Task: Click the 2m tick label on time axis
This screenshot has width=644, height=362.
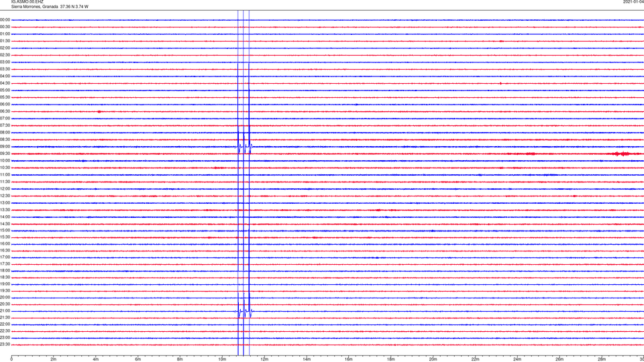Action: [54, 359]
